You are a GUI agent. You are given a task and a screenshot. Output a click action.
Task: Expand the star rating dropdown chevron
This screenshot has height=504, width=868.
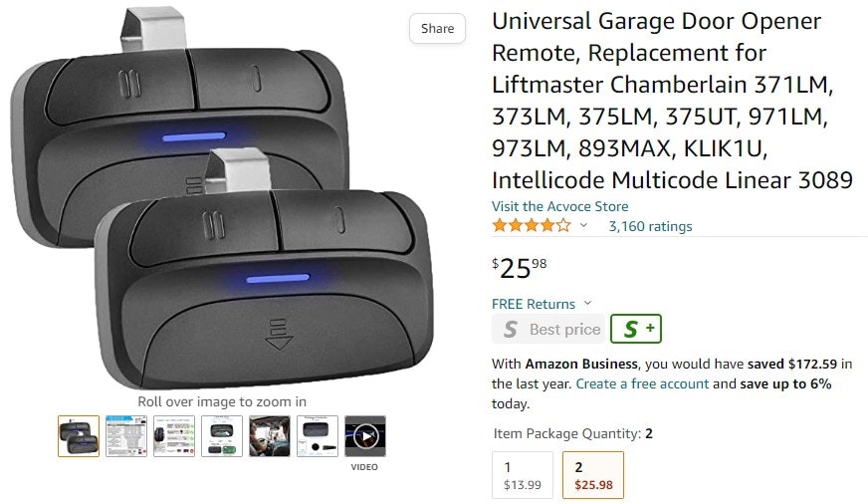click(583, 225)
